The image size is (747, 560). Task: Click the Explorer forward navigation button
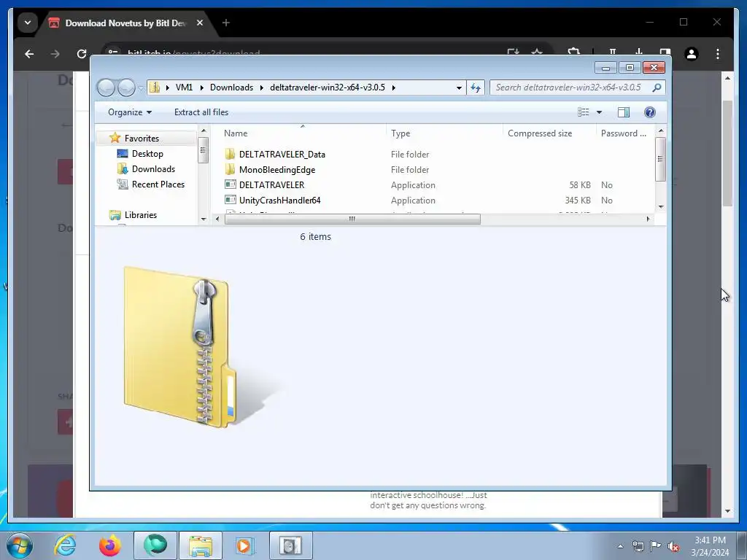coord(127,87)
